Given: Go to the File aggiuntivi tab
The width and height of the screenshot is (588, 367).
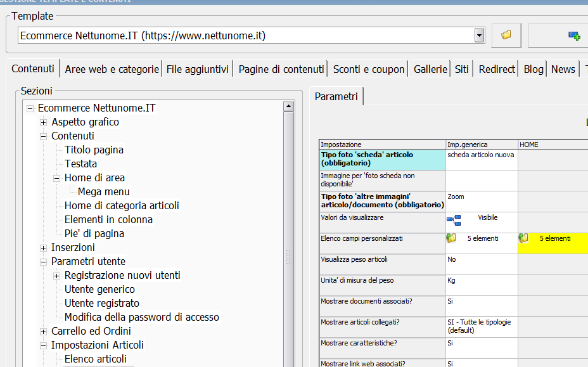Looking at the screenshot, I should (197, 70).
